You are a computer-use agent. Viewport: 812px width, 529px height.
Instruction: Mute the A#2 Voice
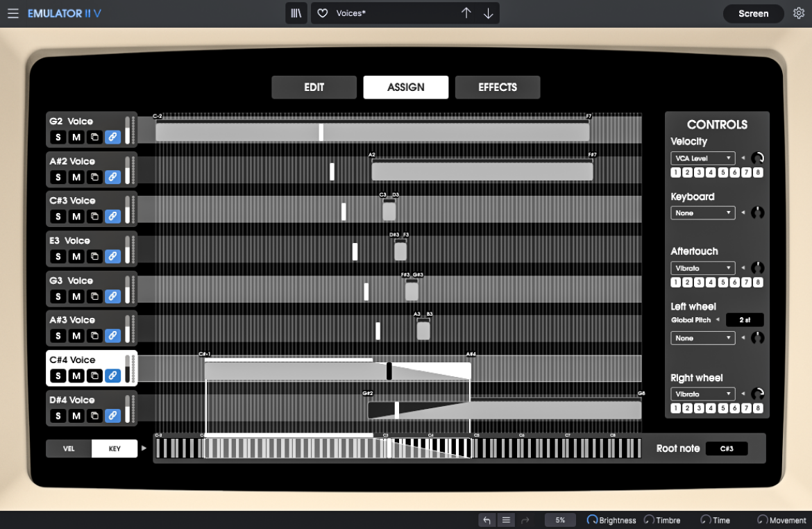click(x=76, y=177)
